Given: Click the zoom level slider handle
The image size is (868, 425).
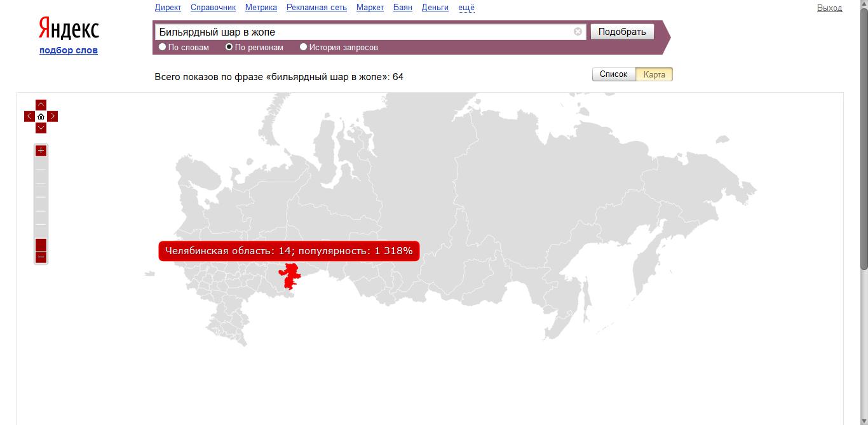Looking at the screenshot, I should [41, 245].
